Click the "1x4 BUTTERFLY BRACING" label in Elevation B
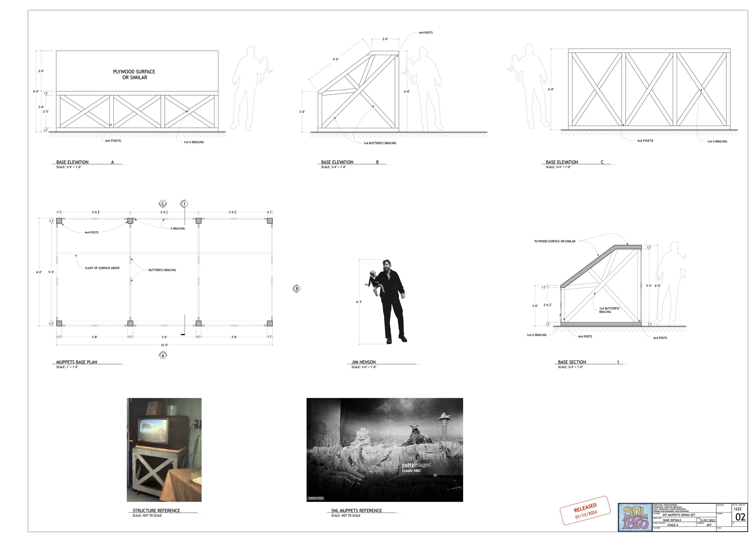The image size is (756, 540). (380, 143)
